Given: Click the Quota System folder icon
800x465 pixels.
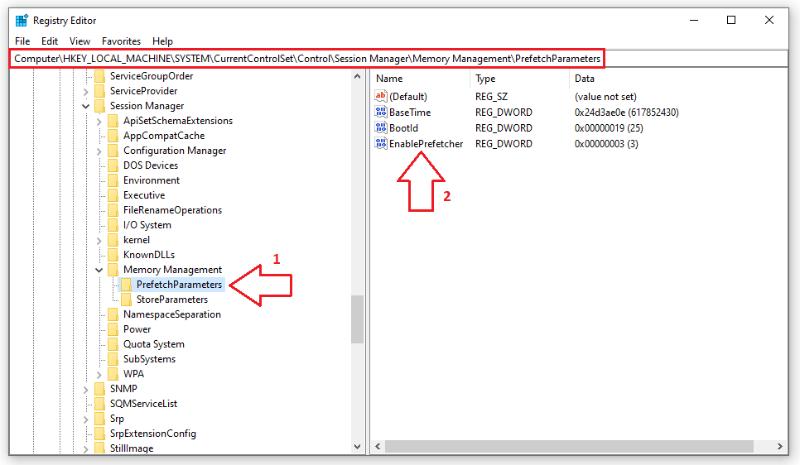Looking at the screenshot, I should [113, 344].
